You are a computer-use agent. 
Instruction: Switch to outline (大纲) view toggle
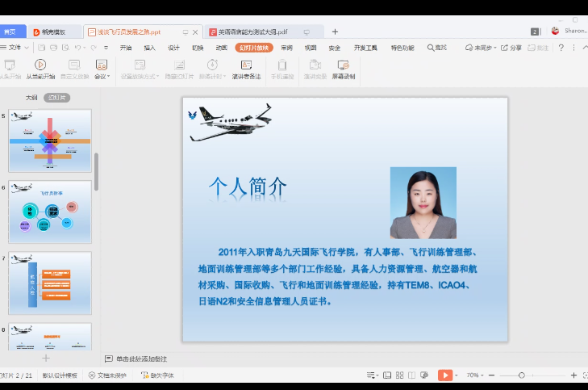[x=32, y=97]
